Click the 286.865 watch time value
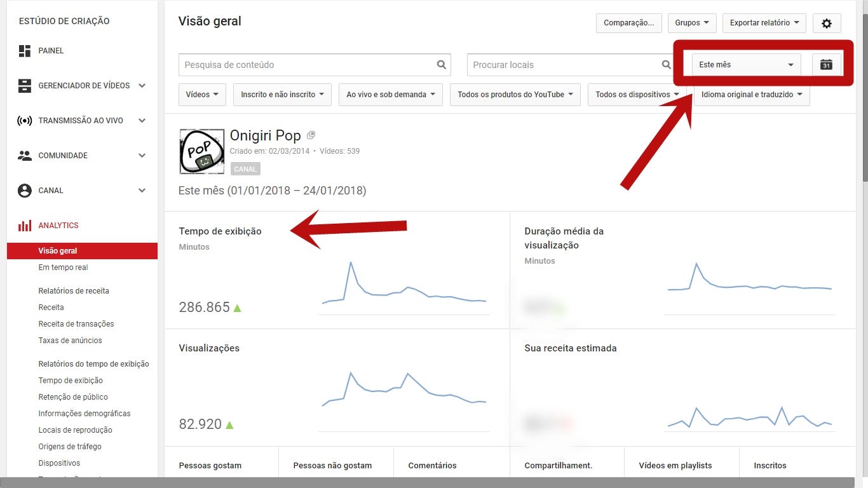This screenshot has height=488, width=868. [x=204, y=308]
